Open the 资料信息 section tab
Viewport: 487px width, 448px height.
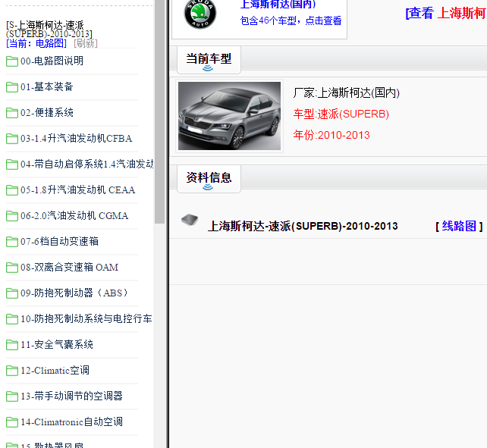coord(209,179)
